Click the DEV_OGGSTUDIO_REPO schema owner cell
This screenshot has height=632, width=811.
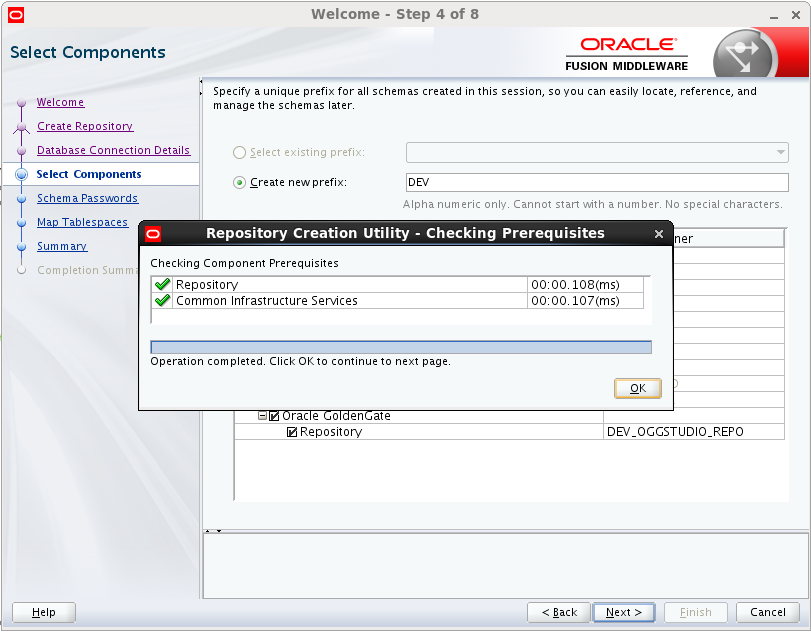coord(694,432)
